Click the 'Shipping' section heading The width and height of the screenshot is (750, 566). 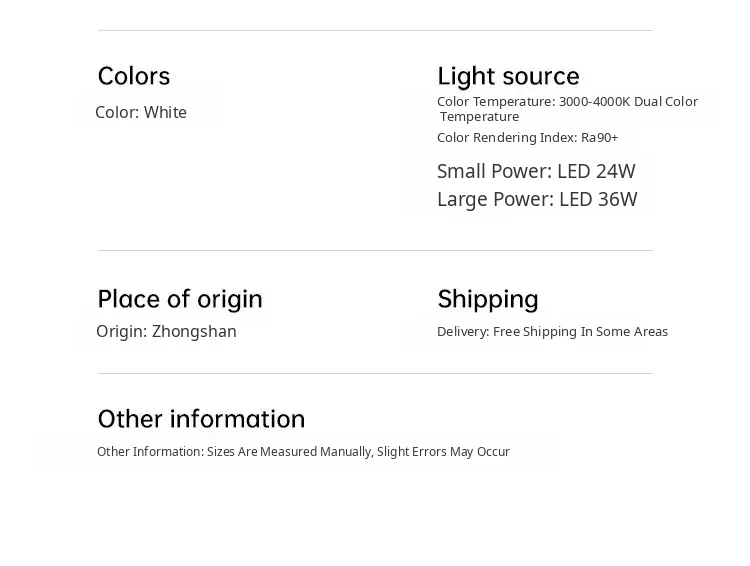tap(488, 299)
